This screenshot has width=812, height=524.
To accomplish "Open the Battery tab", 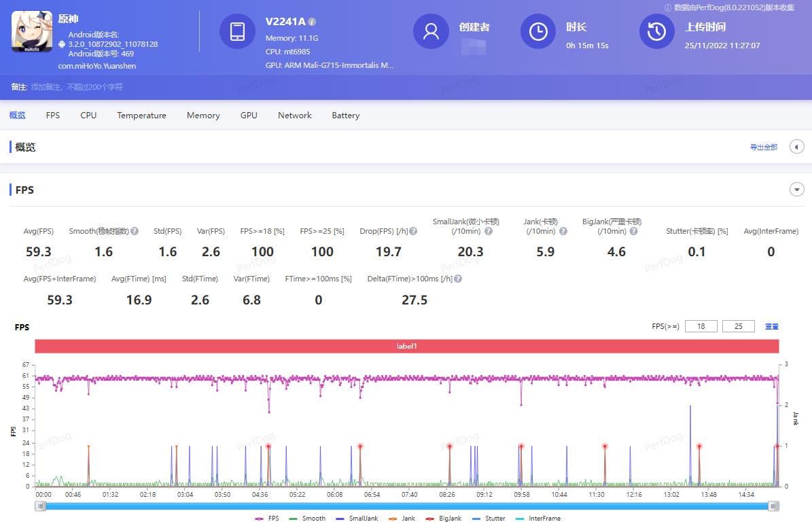I will (345, 116).
